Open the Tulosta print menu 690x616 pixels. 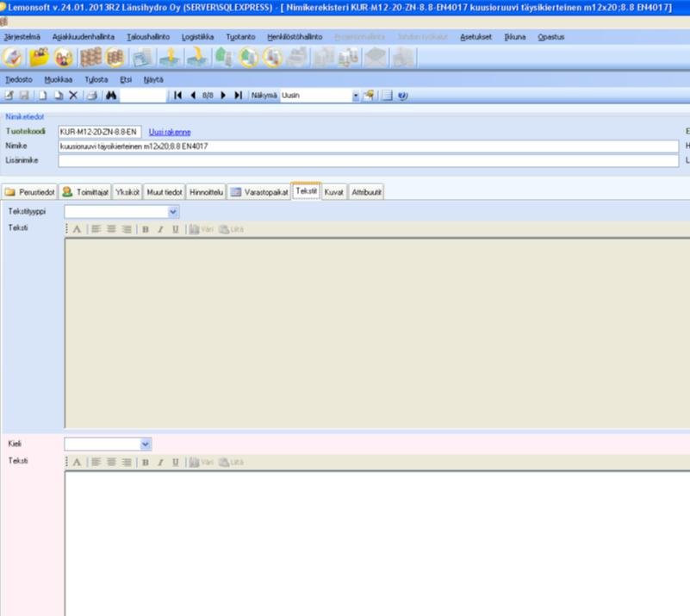[96, 79]
